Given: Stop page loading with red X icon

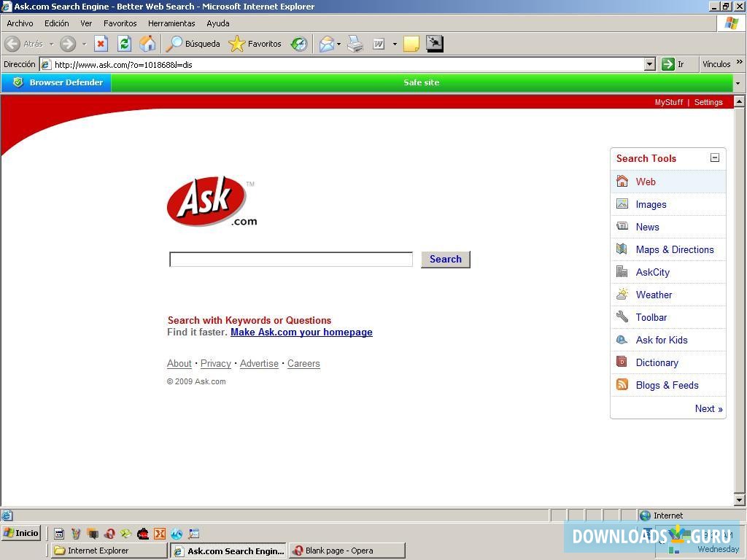Looking at the screenshot, I should 101,44.
